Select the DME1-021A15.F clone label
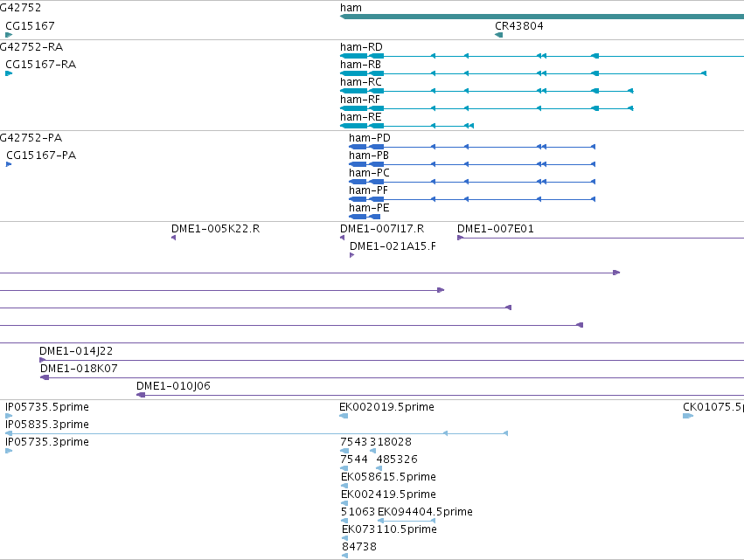 [x=393, y=246]
